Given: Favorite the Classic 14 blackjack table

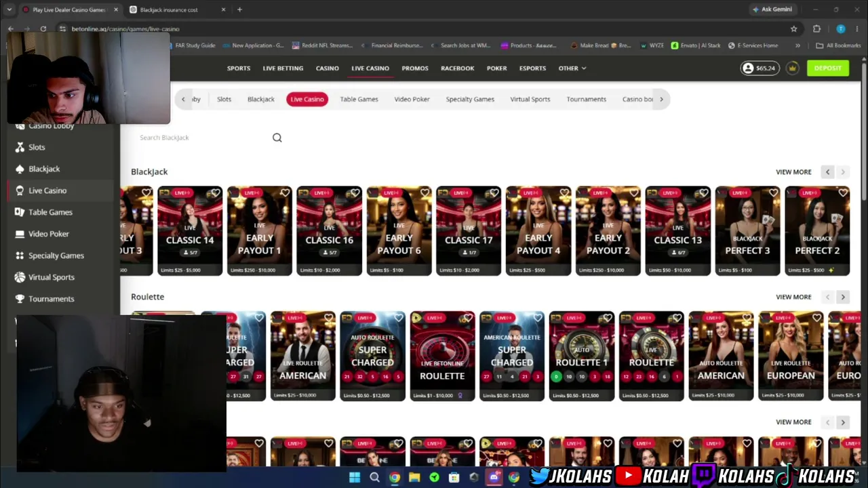Looking at the screenshot, I should pyautogui.click(x=216, y=193).
